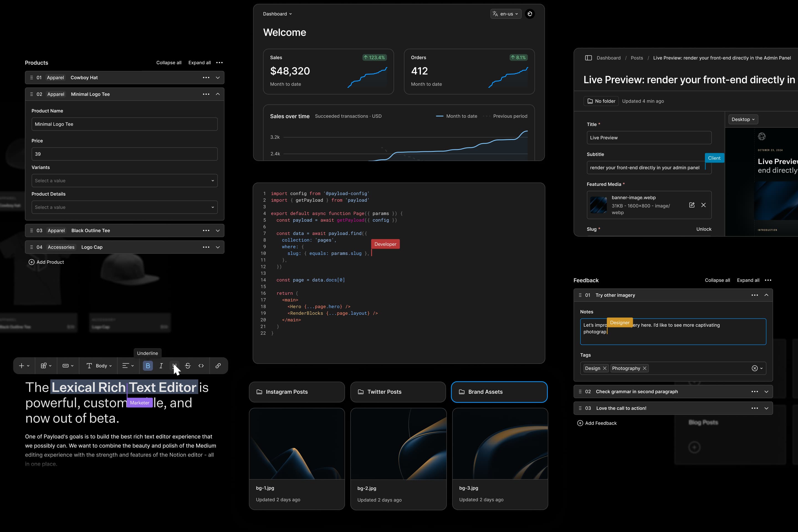This screenshot has height=532, width=798.
Task: Open the Sales stat card
Action: (328, 71)
